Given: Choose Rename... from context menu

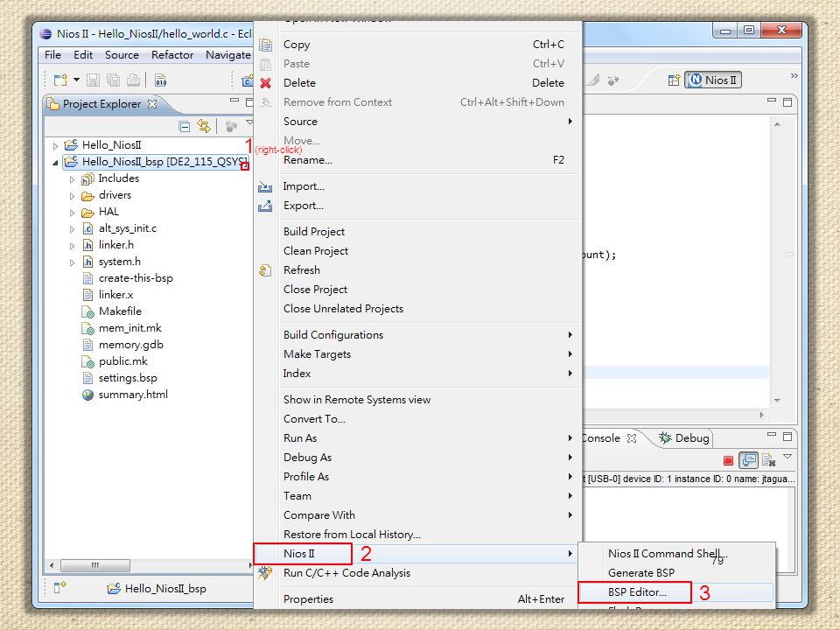Looking at the screenshot, I should point(418,160).
